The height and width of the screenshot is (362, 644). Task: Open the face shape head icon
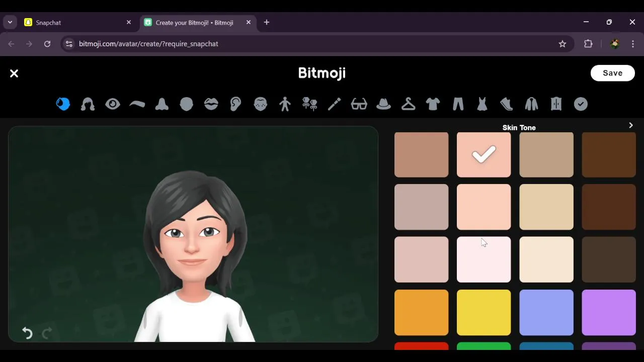click(x=186, y=104)
